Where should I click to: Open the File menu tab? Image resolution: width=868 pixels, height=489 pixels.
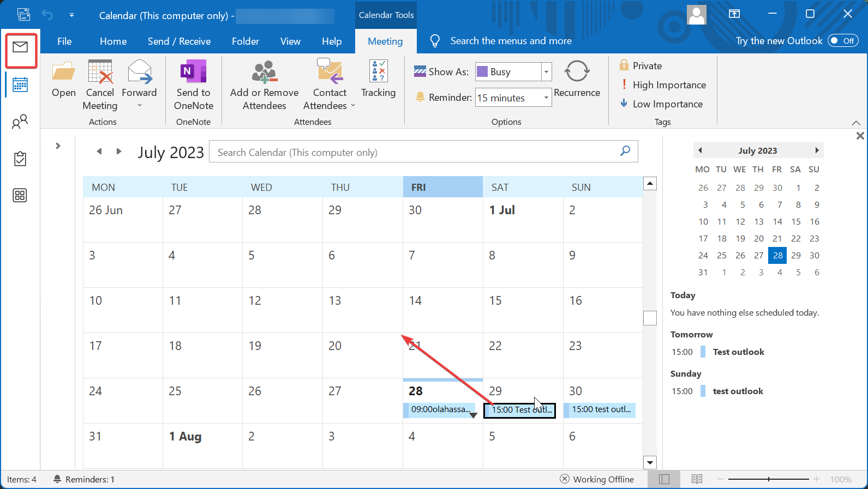(x=64, y=41)
